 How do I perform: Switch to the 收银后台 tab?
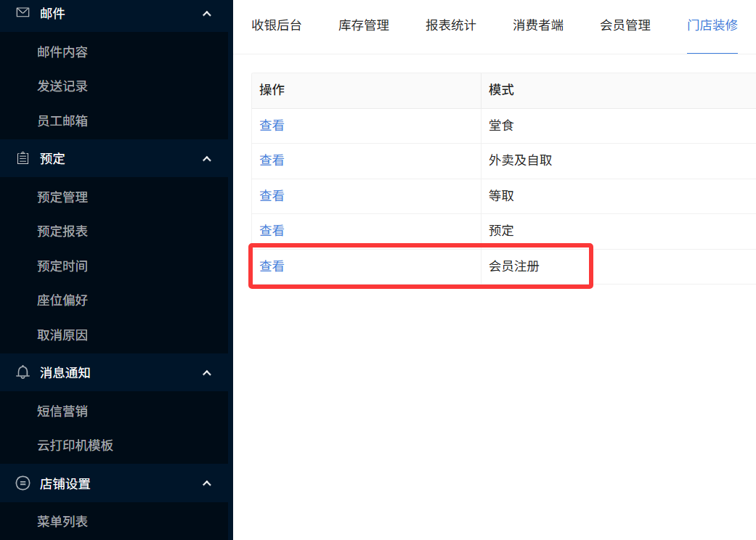click(277, 25)
